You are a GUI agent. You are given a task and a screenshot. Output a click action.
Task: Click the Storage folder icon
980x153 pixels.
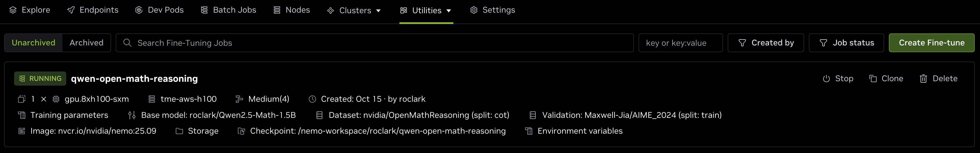click(x=179, y=131)
